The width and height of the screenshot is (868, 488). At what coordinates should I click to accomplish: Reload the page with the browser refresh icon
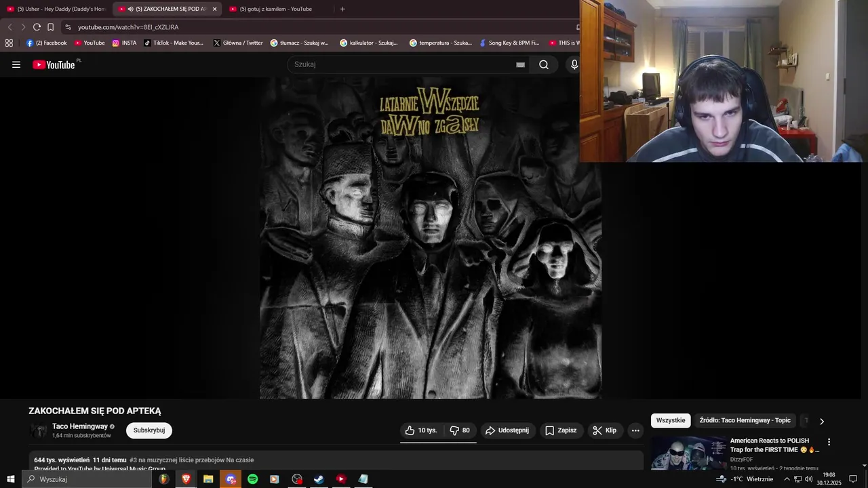pyautogui.click(x=37, y=27)
